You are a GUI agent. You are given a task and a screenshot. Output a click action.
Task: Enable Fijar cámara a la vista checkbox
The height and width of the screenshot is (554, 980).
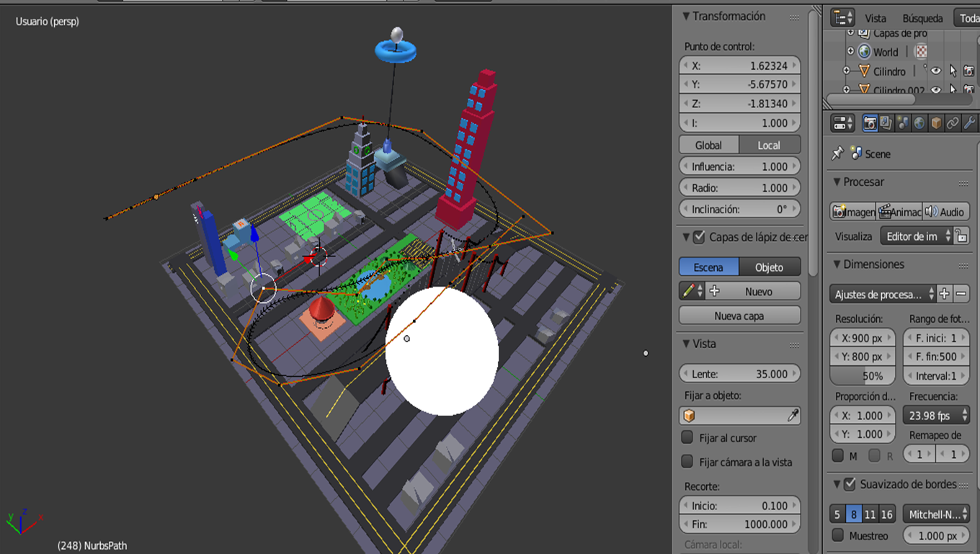[687, 462]
